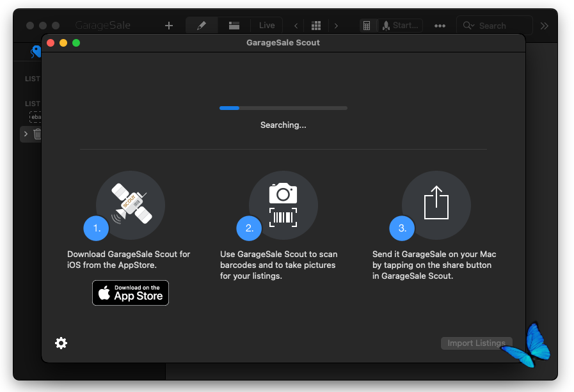Click the Searching progress bar

283,108
